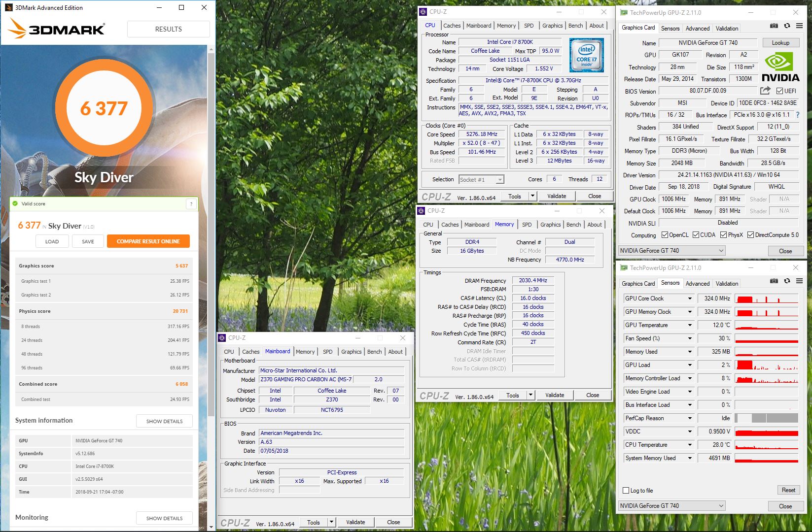Open Tools dropdown arrow in CPU-Z CPU window
Viewport: 812px width, 532px height.
(532, 196)
